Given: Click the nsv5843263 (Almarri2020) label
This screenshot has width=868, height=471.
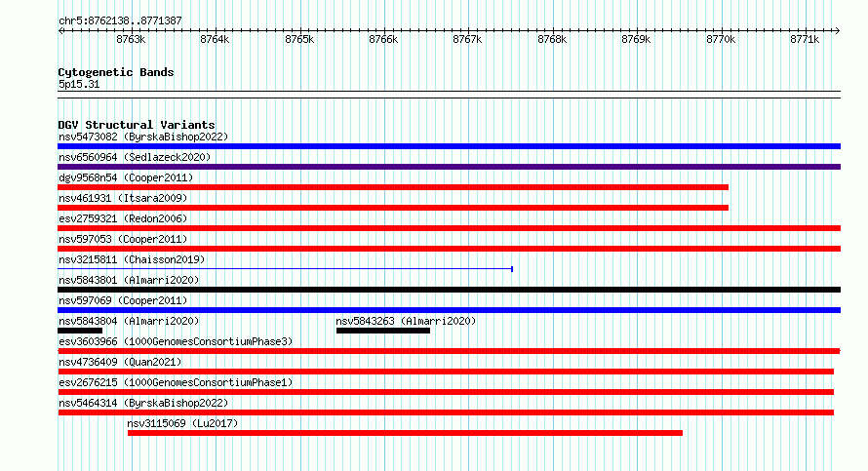Looking at the screenshot, I should click(x=406, y=321).
